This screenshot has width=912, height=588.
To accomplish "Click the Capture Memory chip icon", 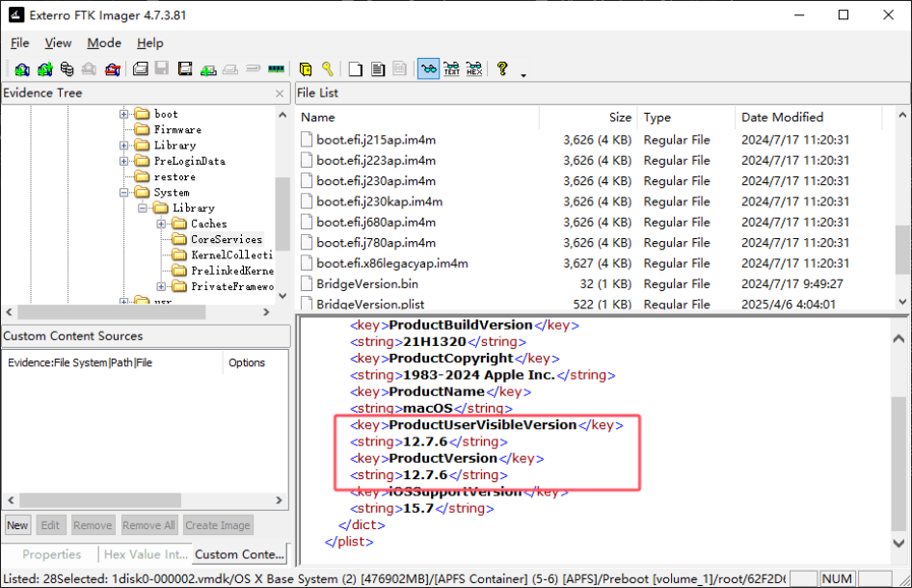I will point(277,69).
